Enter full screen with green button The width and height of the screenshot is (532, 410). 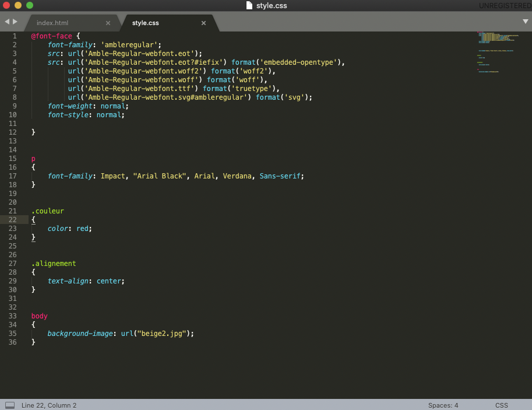tap(30, 5)
